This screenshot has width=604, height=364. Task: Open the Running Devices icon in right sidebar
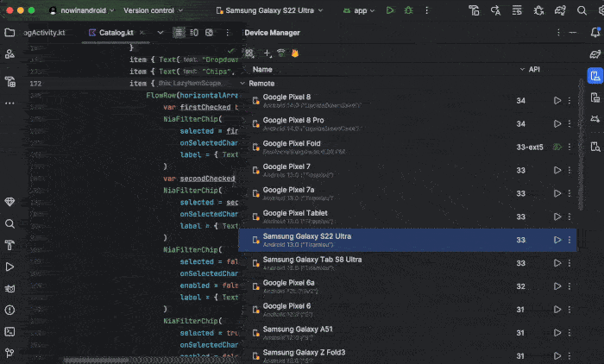click(595, 97)
